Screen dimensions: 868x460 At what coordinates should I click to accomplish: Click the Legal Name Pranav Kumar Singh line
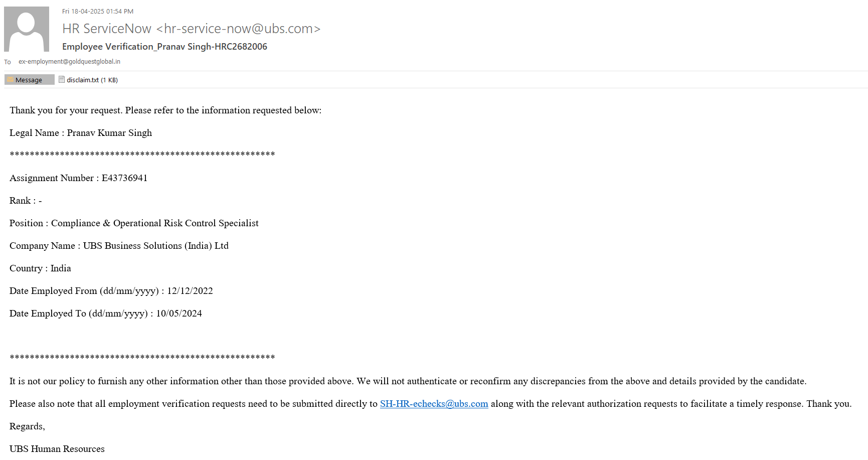[x=81, y=133]
